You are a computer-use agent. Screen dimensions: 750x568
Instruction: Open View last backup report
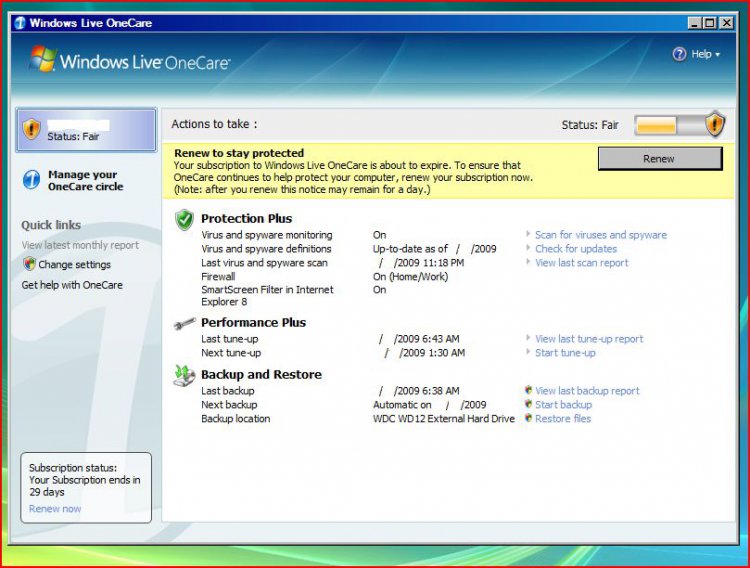pyautogui.click(x=587, y=391)
